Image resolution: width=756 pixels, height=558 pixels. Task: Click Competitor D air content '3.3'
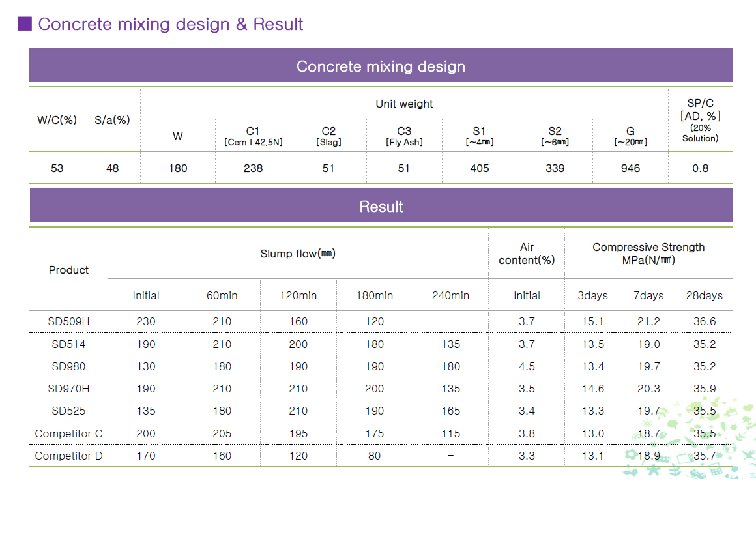coord(527,456)
